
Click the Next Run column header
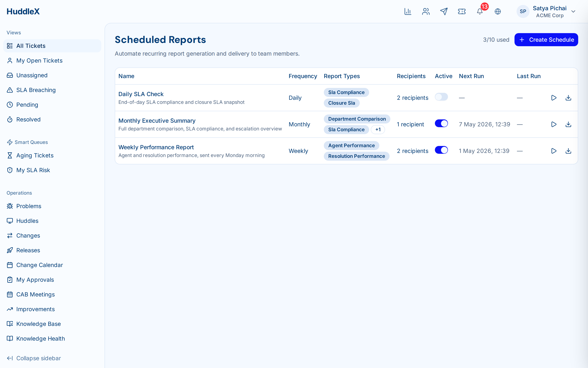click(x=471, y=76)
